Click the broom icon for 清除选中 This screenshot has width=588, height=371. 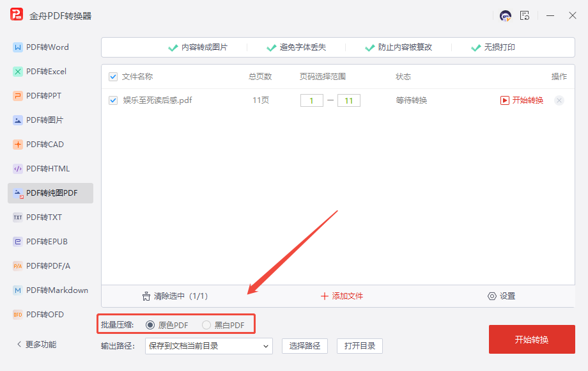(x=146, y=296)
